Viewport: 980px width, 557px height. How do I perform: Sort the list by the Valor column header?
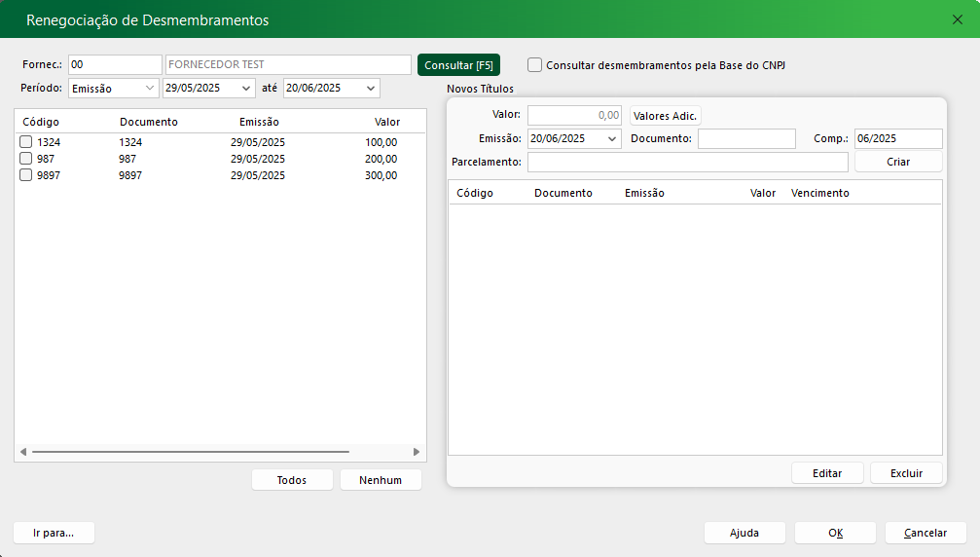(x=387, y=122)
